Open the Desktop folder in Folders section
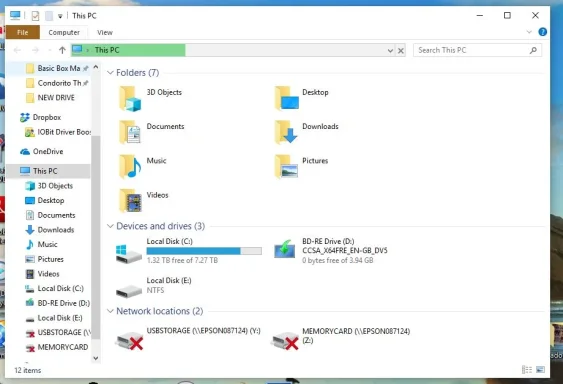Screen dimensions: 563x384 287,99
